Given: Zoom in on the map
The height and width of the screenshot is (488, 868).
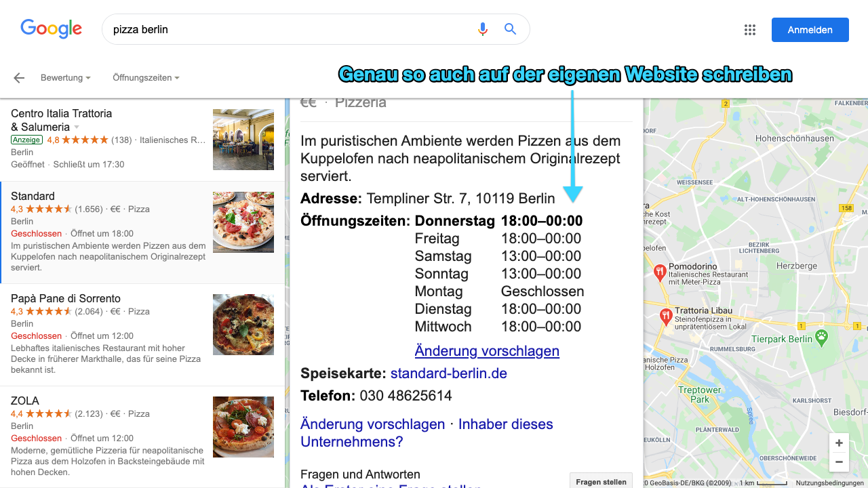Looking at the screenshot, I should [839, 443].
